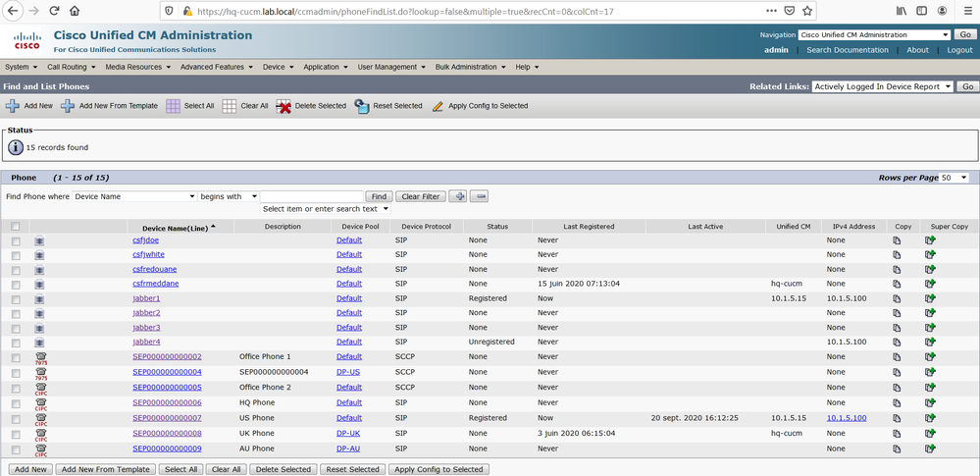This screenshot has width=980, height=476.
Task: Click the Logout link
Action: click(959, 50)
